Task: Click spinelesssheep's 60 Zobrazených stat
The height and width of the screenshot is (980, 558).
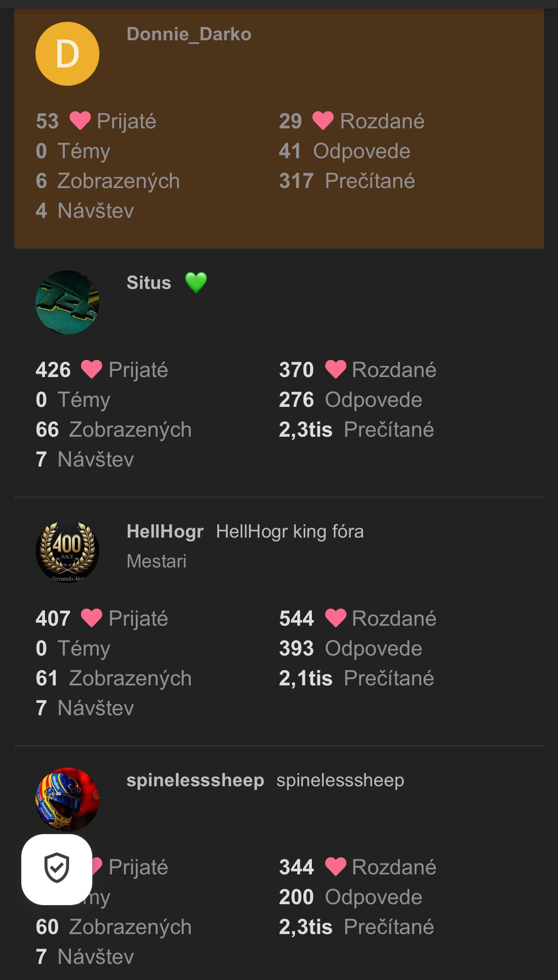Action: point(114,927)
